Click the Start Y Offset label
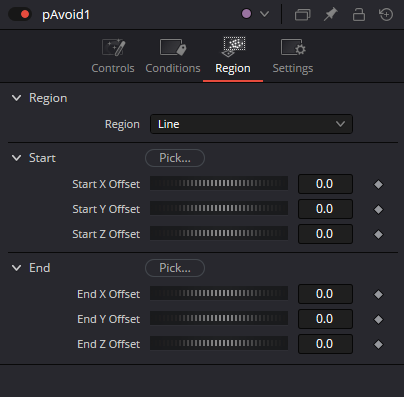The height and width of the screenshot is (397, 404). [106, 209]
